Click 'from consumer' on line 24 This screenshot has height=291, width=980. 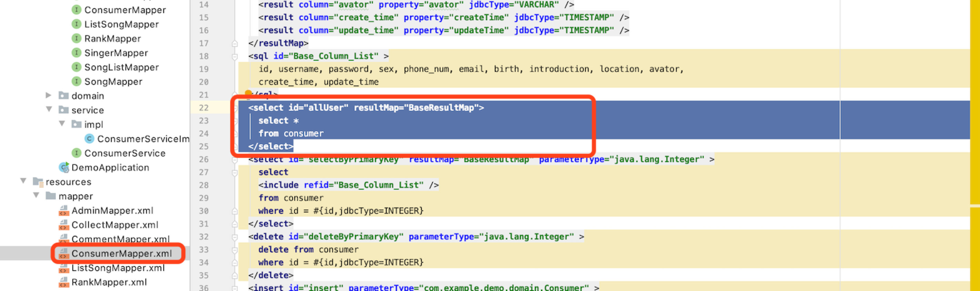pyautogui.click(x=291, y=133)
